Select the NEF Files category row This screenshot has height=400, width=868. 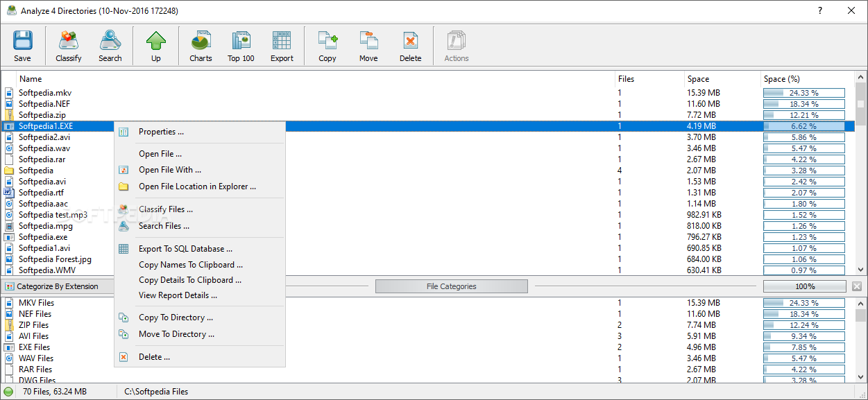click(428, 314)
